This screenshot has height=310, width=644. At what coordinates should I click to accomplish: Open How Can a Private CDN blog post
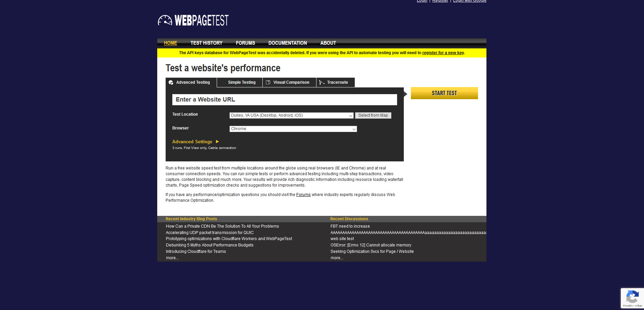click(222, 226)
